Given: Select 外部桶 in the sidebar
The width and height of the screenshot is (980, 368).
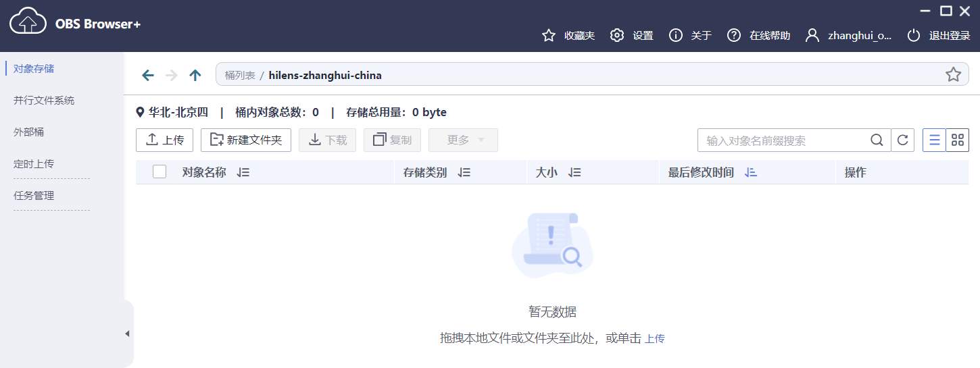Looking at the screenshot, I should 29,132.
